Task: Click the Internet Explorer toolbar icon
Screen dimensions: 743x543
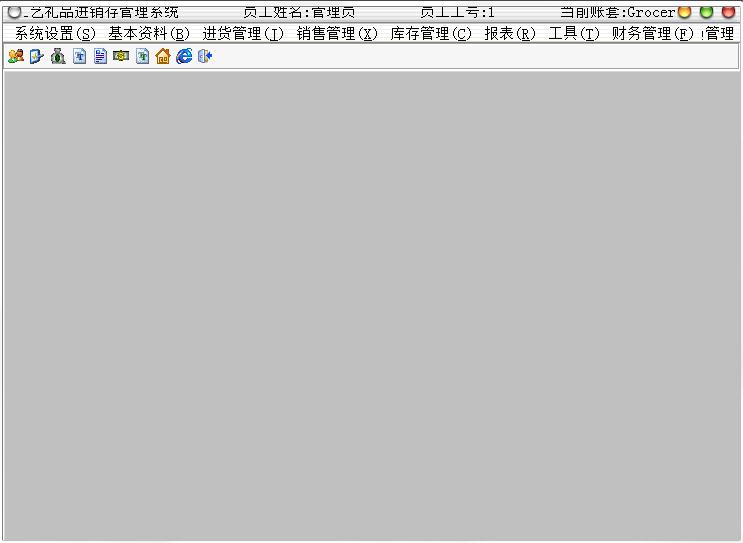Action: 184,56
